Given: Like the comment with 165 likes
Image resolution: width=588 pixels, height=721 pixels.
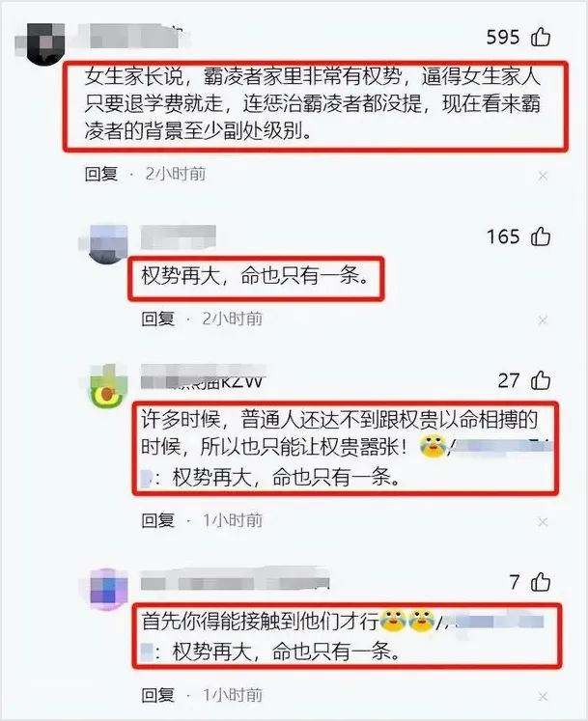Looking at the screenshot, I should [541, 236].
